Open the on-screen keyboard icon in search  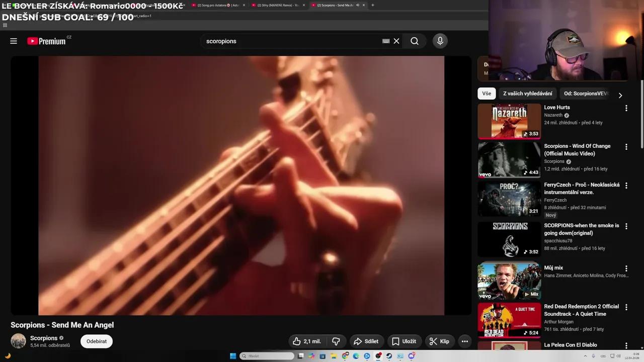386,41
